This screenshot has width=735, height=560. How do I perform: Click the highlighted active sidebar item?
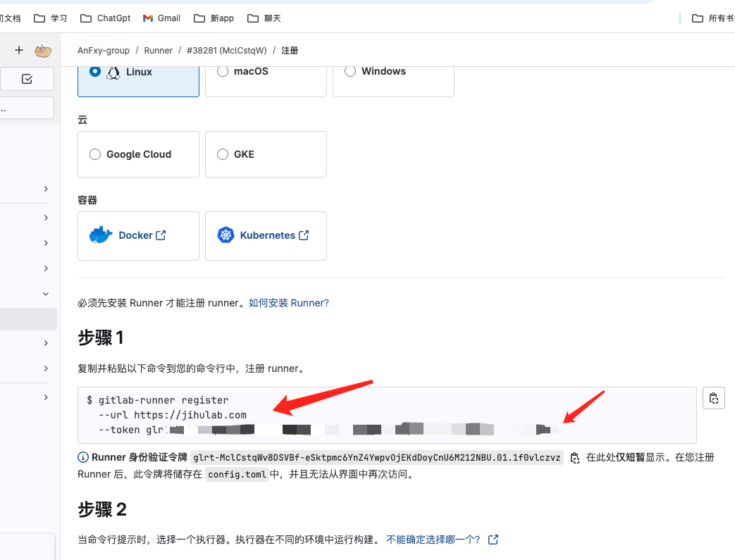pos(28,319)
